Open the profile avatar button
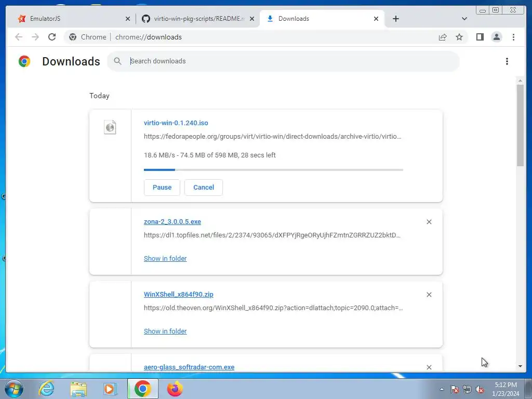The image size is (532, 399). tap(496, 37)
